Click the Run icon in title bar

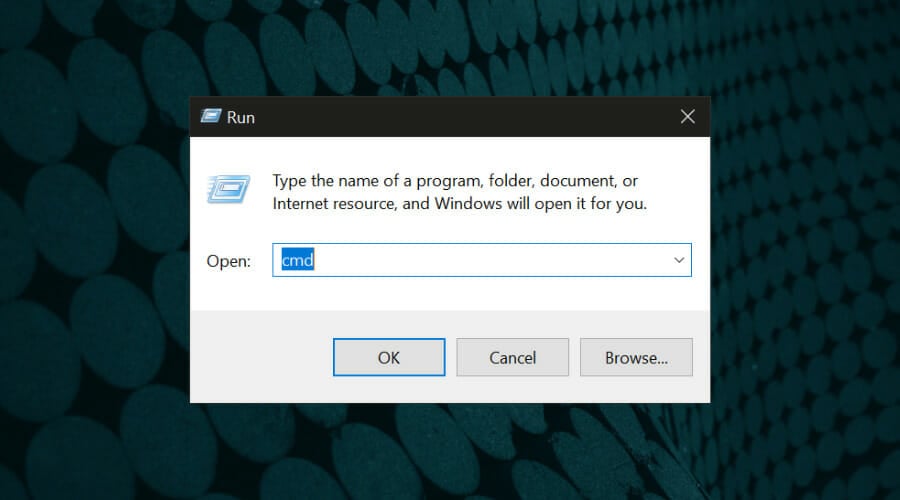(211, 117)
